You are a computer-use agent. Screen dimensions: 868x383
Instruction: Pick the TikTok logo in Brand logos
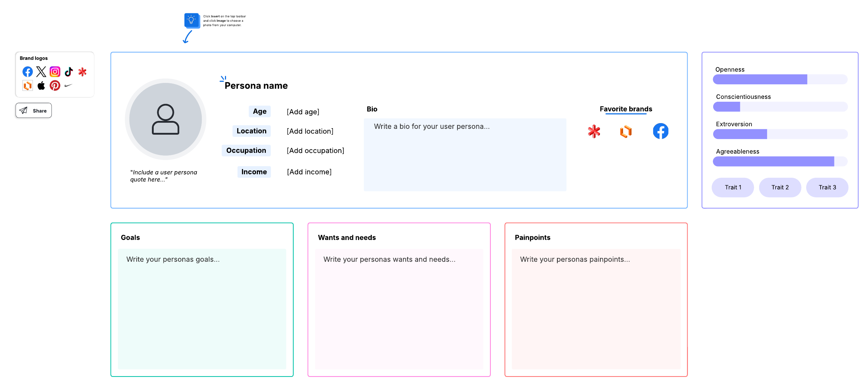point(69,72)
